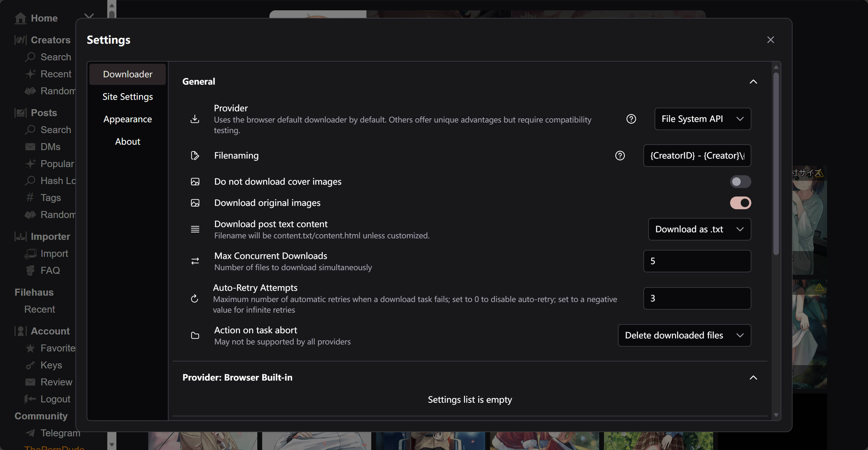Click the Keys key icon
Viewport: 868px width, 450px height.
pos(30,365)
